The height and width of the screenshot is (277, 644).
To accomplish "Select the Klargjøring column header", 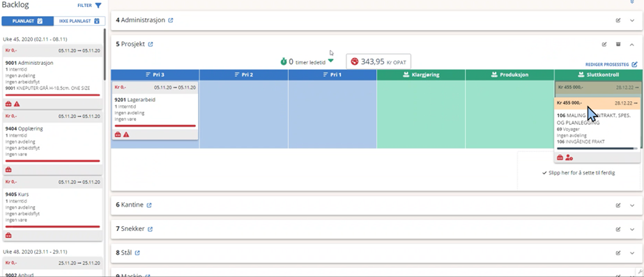I will (x=420, y=75).
